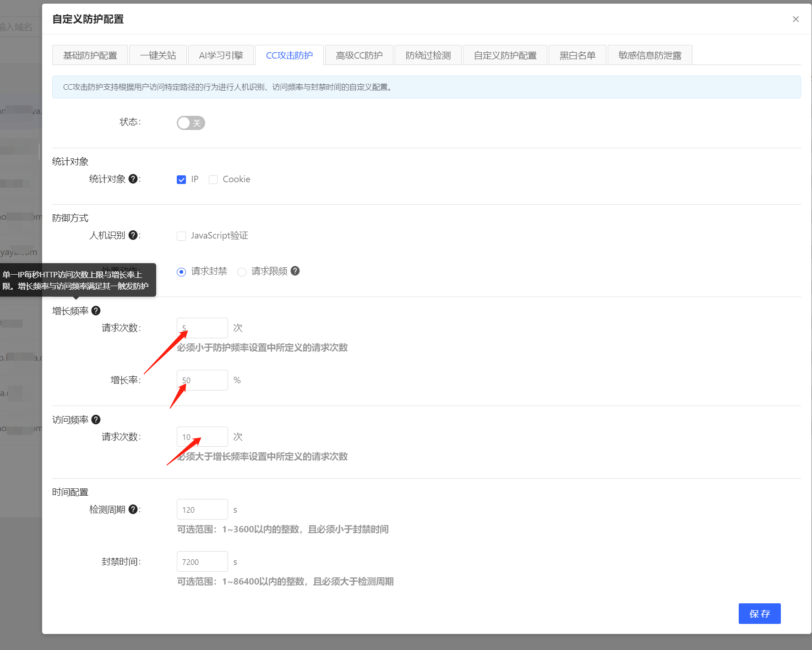Click the 可选范围 1~86400 hint text
Image resolution: width=812 pixels, height=650 pixels.
click(285, 582)
